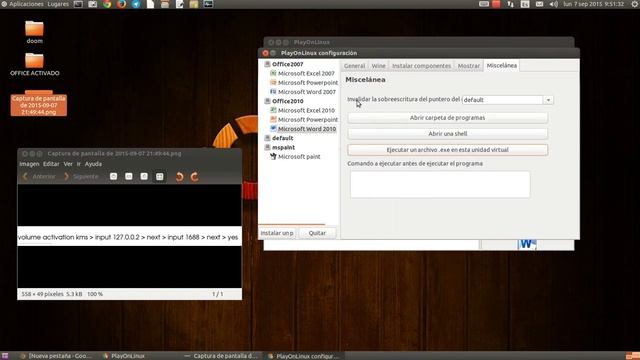Switch to PlayOnLinux taskbar entry

click(x=124, y=356)
